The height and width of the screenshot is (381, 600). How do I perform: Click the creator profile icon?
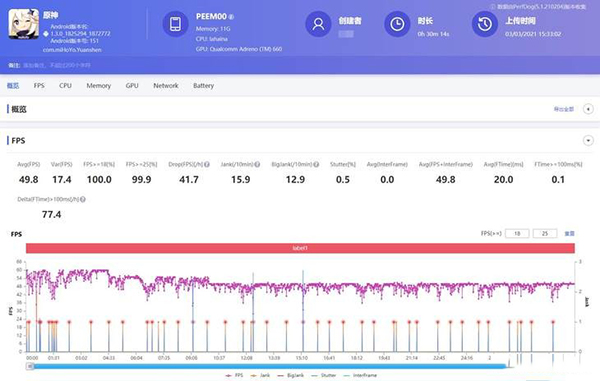coord(318,24)
